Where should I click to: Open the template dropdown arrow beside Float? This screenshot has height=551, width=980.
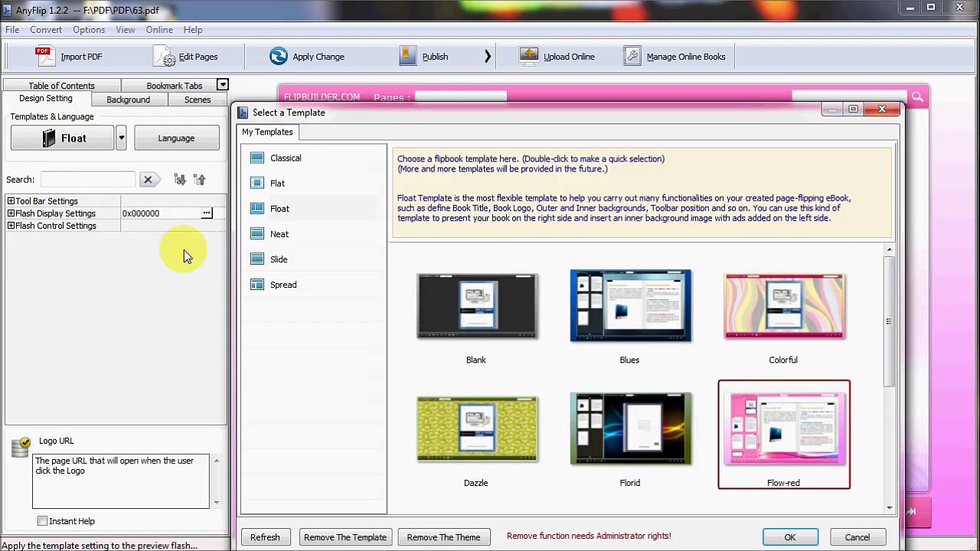[x=121, y=138]
